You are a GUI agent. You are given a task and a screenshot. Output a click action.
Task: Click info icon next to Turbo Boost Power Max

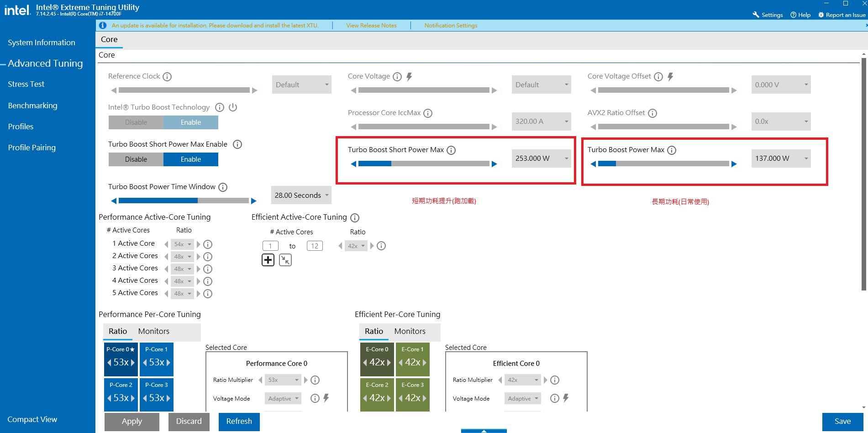tap(672, 150)
